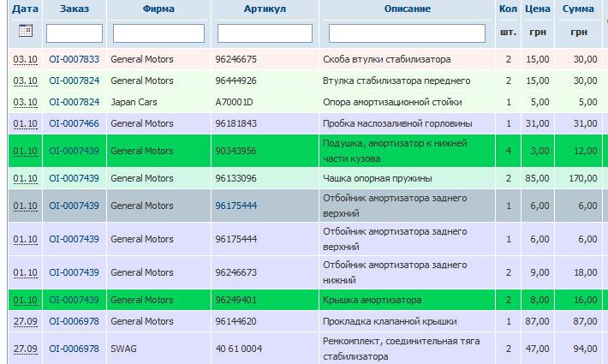This screenshot has height=364, width=608.
Task: Open order OI-0007824 in article 96444926 row
Action: 74,81
